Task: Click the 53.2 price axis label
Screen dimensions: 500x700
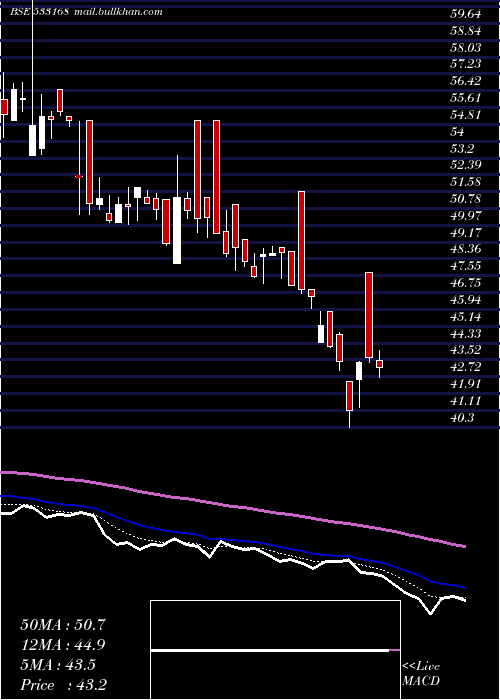Action: pyautogui.click(x=463, y=149)
